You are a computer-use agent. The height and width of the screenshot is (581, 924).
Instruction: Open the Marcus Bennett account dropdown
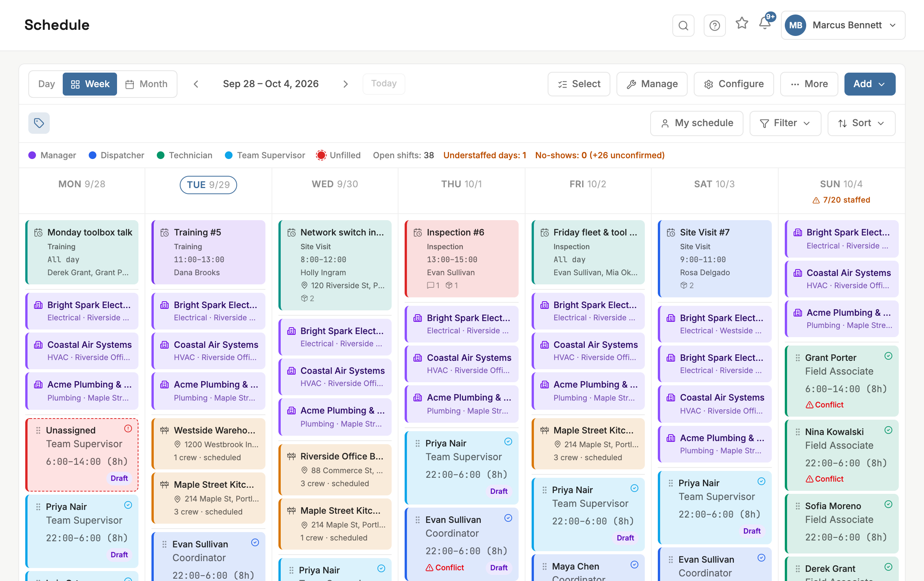coord(843,25)
